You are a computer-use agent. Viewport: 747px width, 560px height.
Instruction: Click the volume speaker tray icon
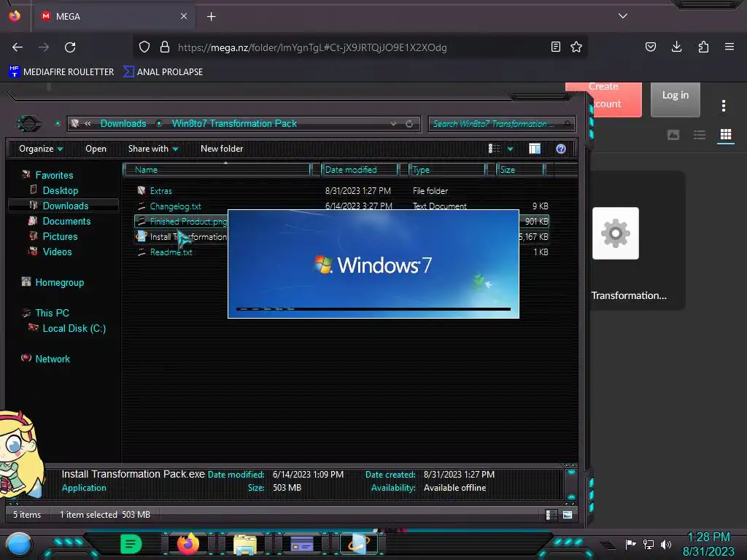click(666, 544)
